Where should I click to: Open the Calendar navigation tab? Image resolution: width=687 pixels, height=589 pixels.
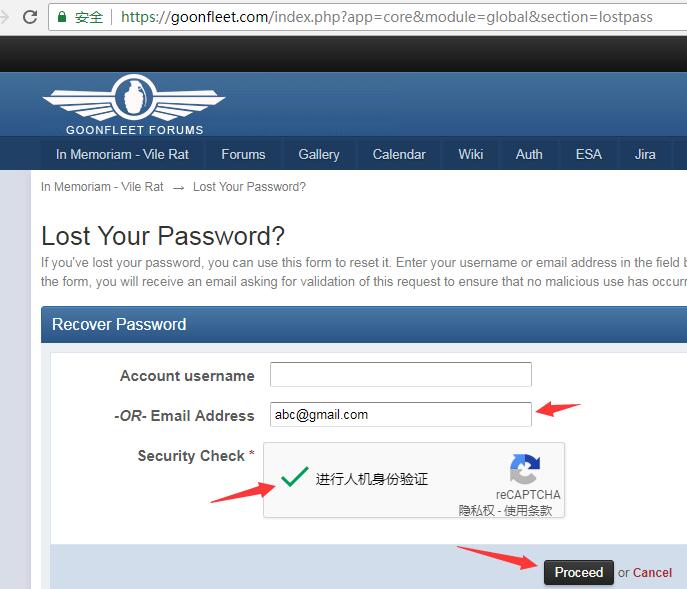tap(399, 154)
